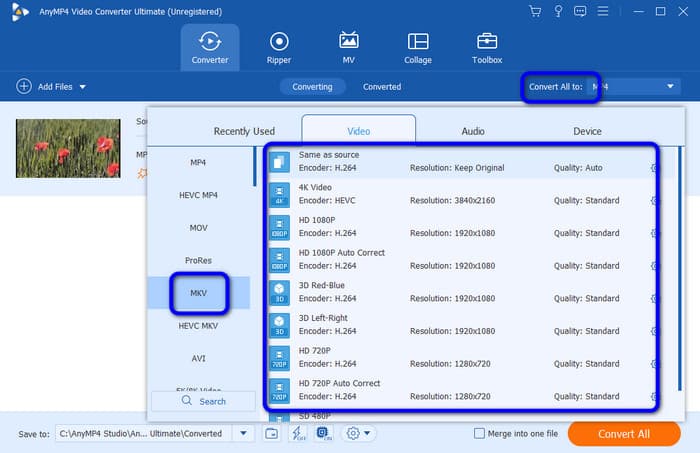Click the Add Files plus icon
Image resolution: width=700 pixels, height=453 pixels.
point(24,86)
